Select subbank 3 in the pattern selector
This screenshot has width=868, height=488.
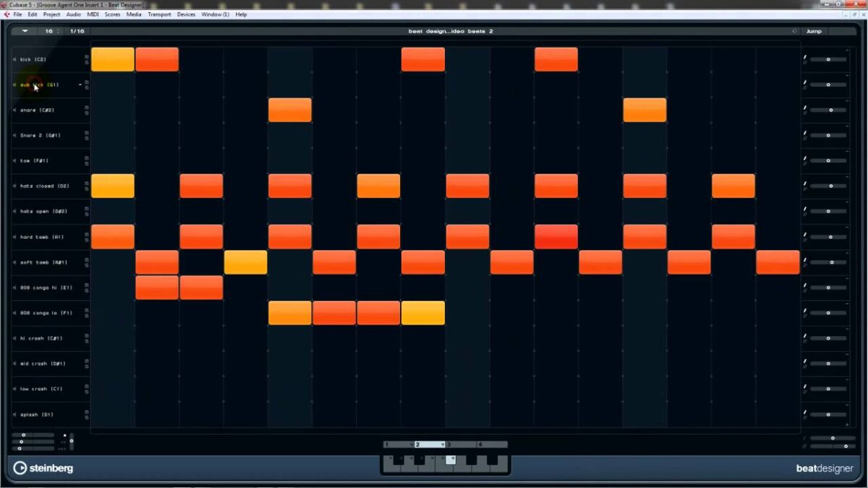460,445
